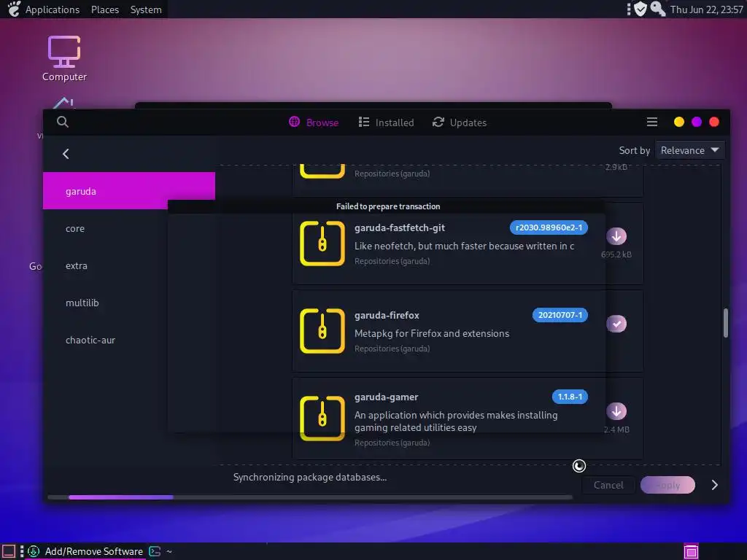
Task: Switch to the Browse tab
Action: [x=314, y=122]
